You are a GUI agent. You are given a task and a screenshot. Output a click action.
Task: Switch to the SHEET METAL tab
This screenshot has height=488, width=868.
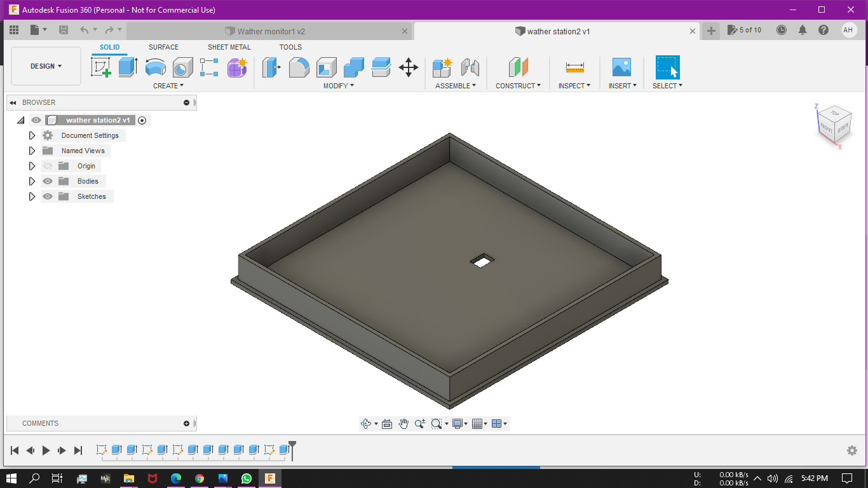point(229,47)
